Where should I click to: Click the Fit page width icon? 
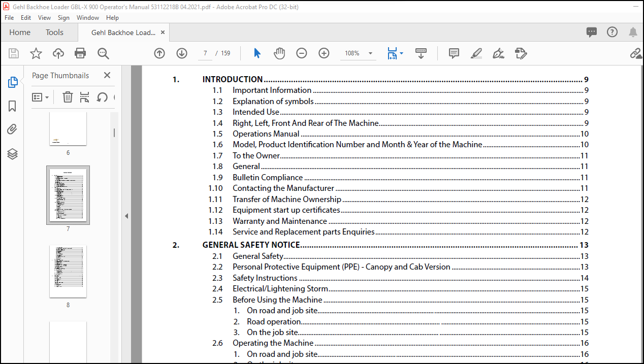click(x=392, y=53)
